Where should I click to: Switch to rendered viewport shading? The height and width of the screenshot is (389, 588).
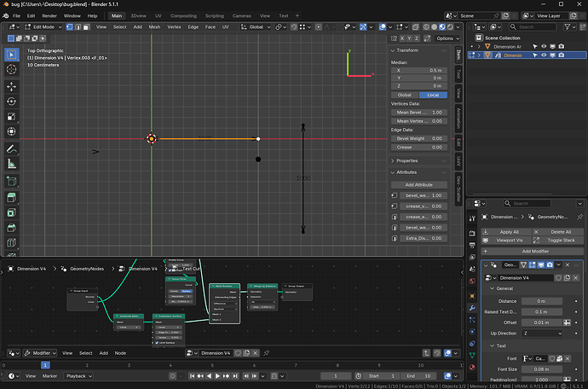pos(450,27)
